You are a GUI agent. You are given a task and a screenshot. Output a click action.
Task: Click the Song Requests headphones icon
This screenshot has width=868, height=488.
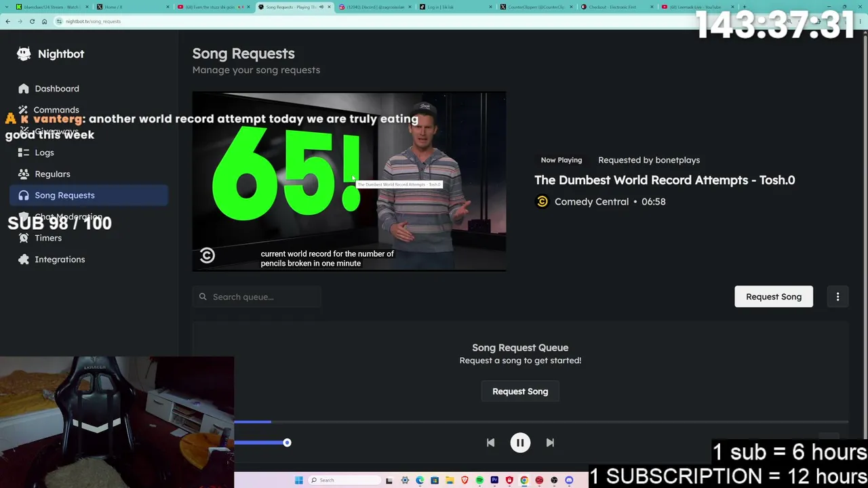(24, 195)
